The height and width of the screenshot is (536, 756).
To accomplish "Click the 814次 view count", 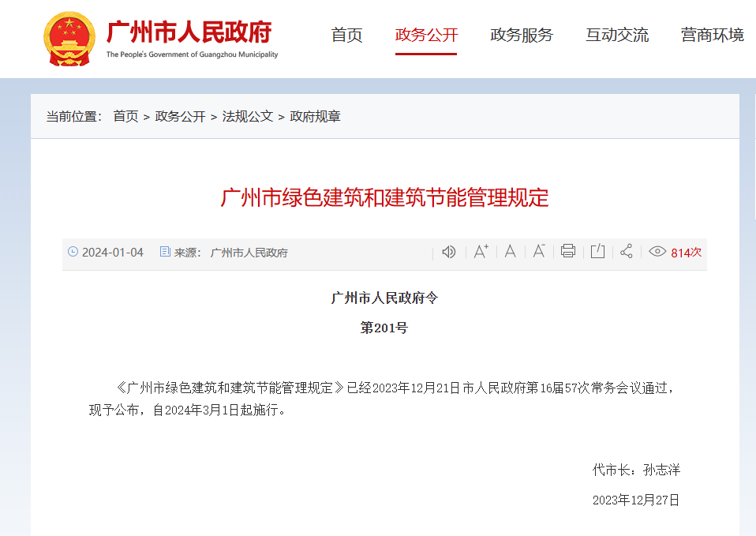I will tap(686, 253).
